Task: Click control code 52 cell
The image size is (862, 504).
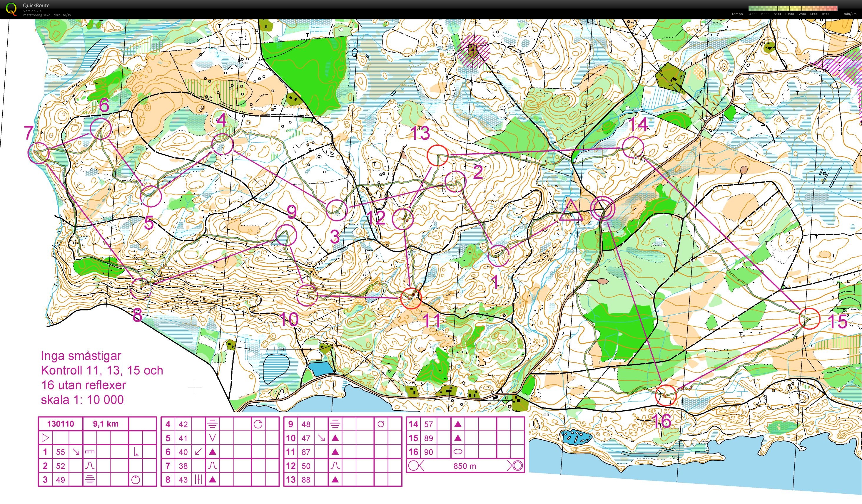Action: click(x=61, y=466)
